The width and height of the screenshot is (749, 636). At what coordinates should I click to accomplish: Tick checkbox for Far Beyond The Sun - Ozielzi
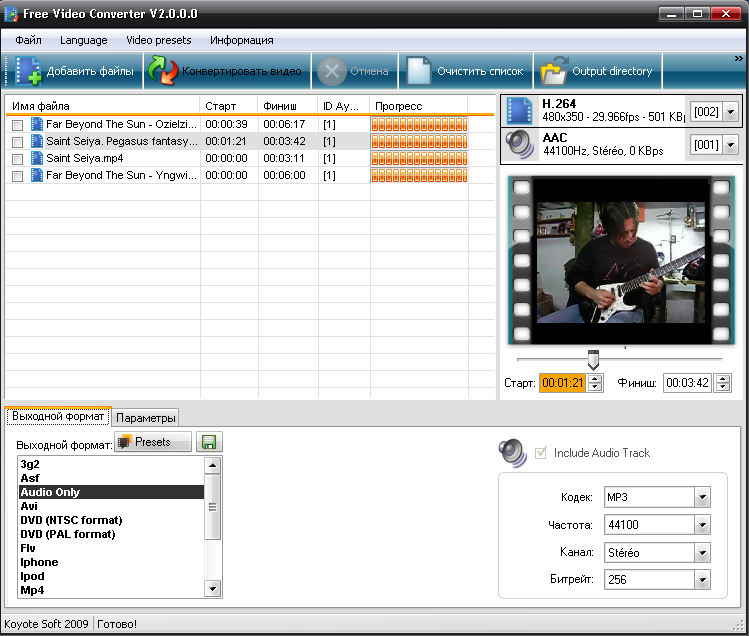[17, 125]
